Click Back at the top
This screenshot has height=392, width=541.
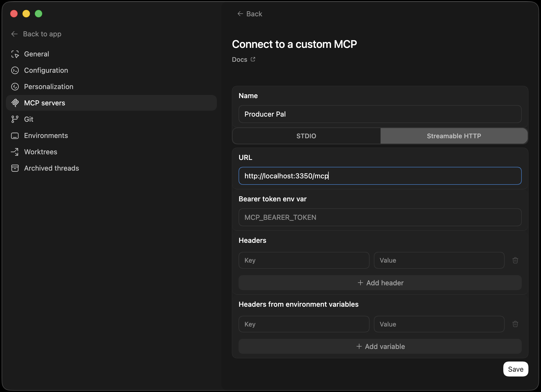249,14
